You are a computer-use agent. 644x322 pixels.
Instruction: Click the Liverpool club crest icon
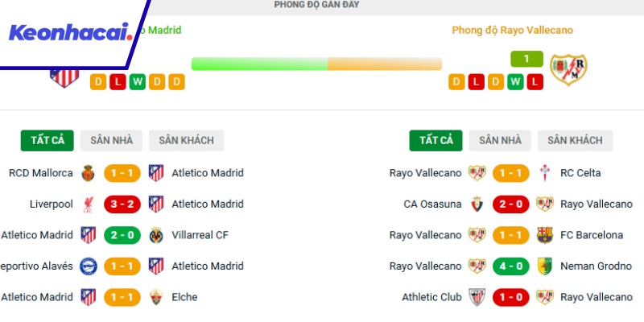tap(89, 204)
